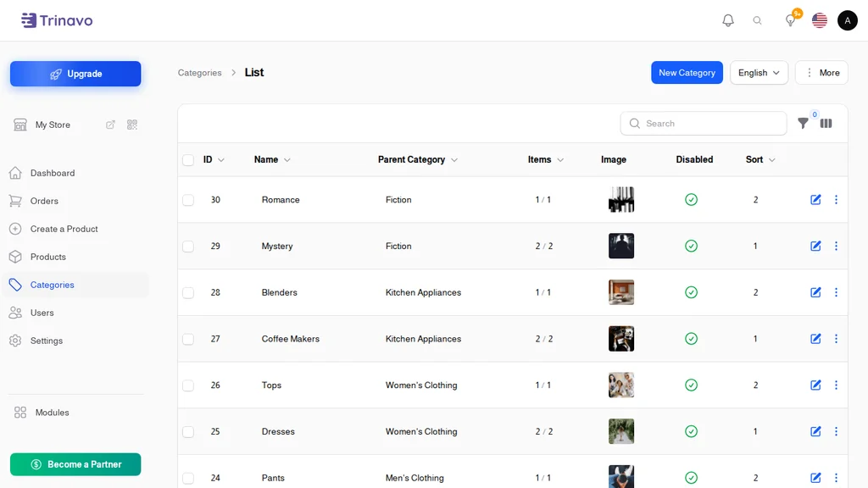Click the Disabled column header
The height and width of the screenshot is (488, 868).
[694, 159]
